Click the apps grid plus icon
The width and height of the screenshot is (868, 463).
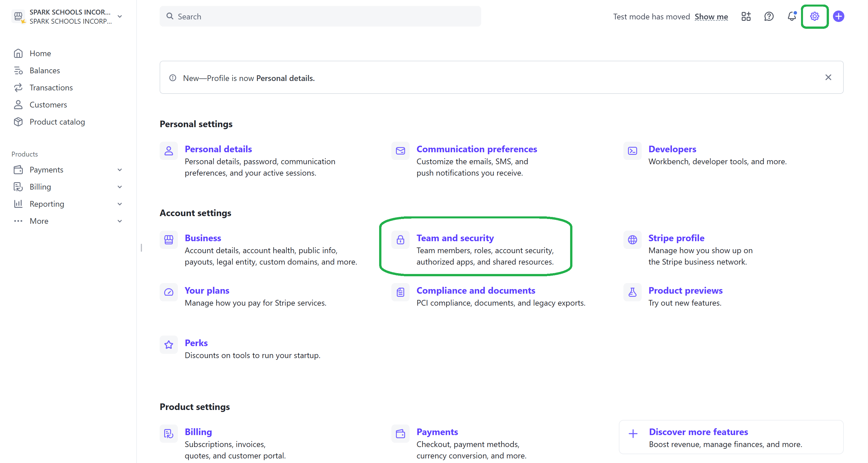[x=746, y=16]
